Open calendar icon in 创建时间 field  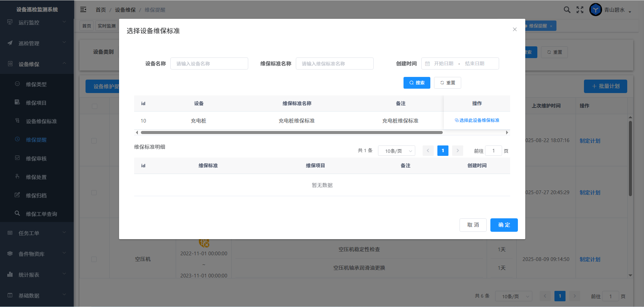(x=427, y=64)
